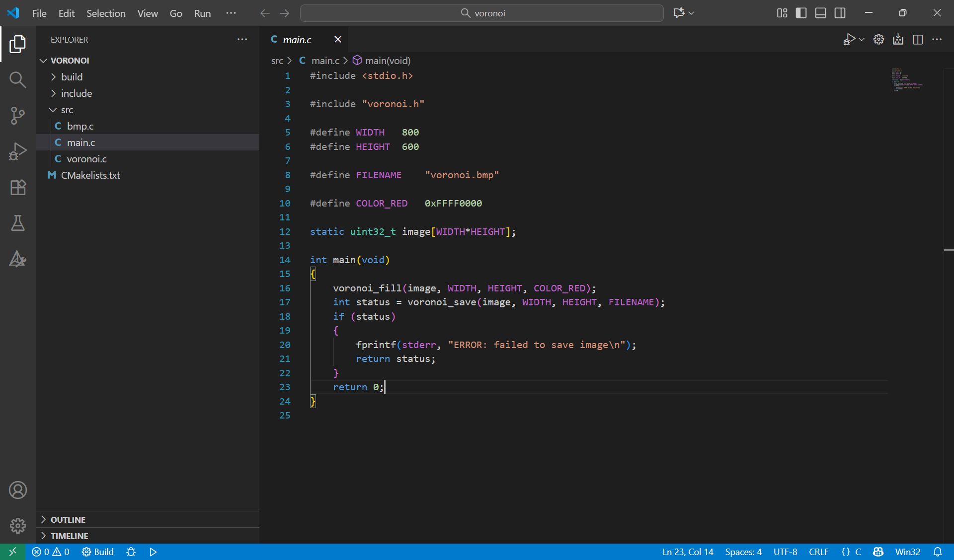Click the Build button in status bar
Screen dimensions: 954x560
pyautogui.click(x=98, y=552)
